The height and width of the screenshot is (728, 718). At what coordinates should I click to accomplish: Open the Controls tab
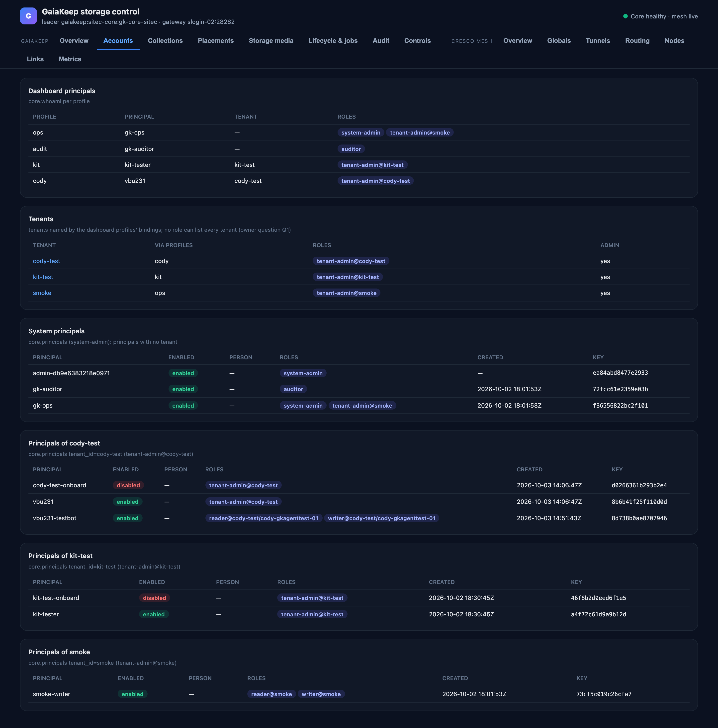tap(417, 41)
